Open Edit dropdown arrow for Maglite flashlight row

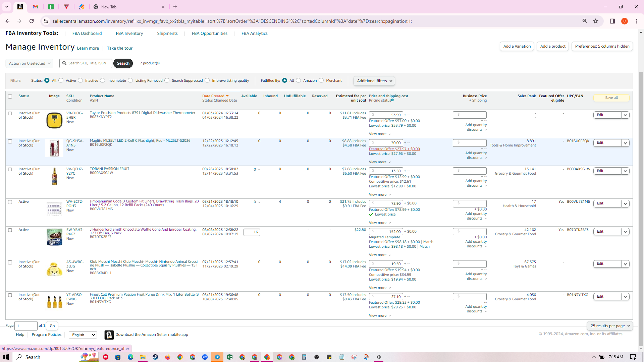tap(625, 143)
